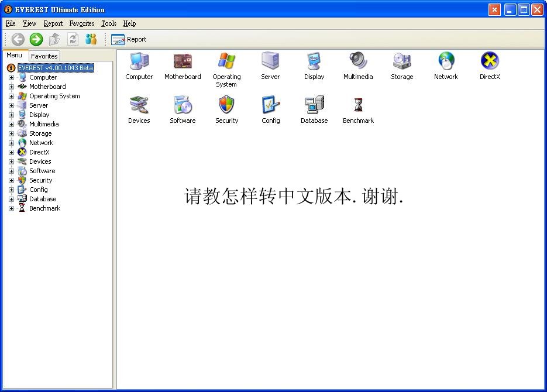Expand the Security tree node

pos(11,181)
